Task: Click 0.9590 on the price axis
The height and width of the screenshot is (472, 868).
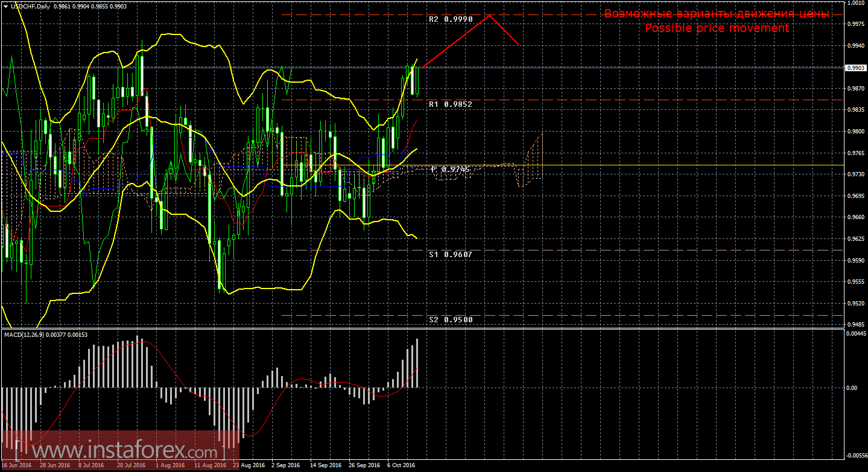Action: (x=856, y=261)
